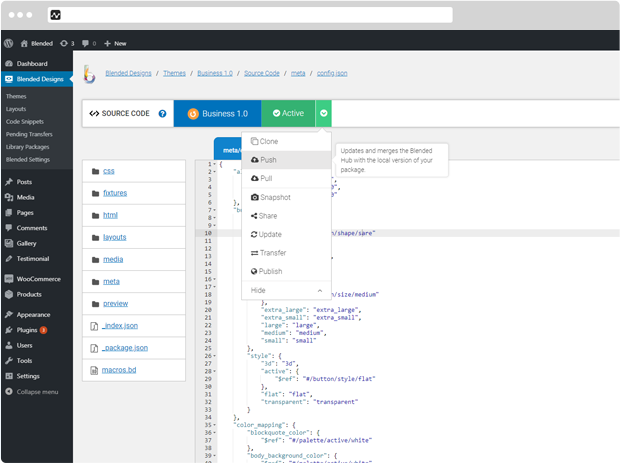This screenshot has height=463, width=620.
Task: Click the blue Business 1.0 button
Action: pos(217,114)
